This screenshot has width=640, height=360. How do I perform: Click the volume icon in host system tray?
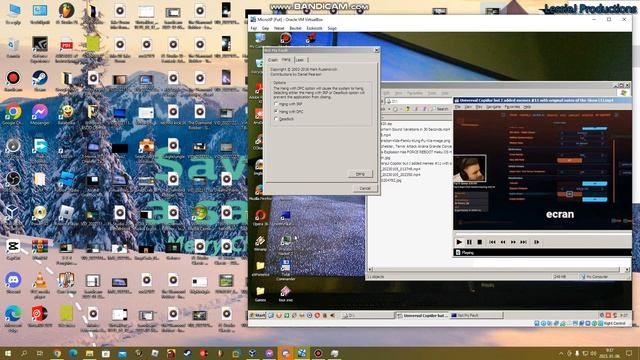point(593,353)
